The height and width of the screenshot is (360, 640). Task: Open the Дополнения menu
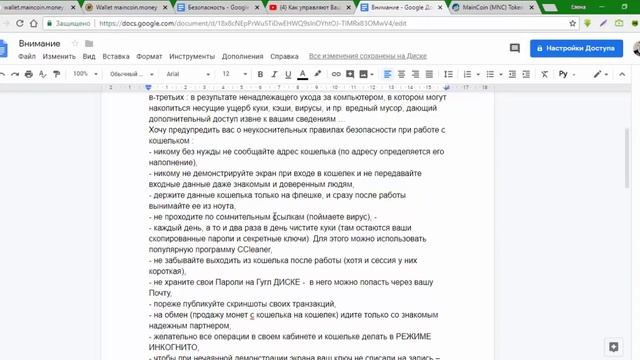point(242,56)
